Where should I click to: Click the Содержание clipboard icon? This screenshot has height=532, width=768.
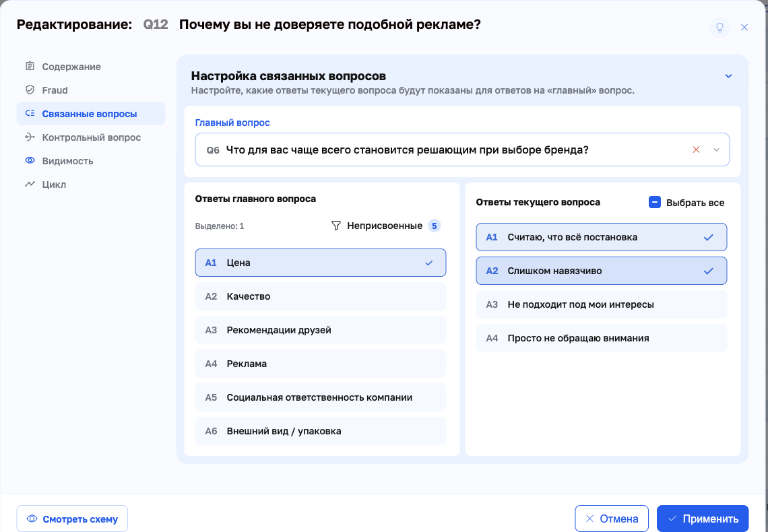click(x=30, y=66)
